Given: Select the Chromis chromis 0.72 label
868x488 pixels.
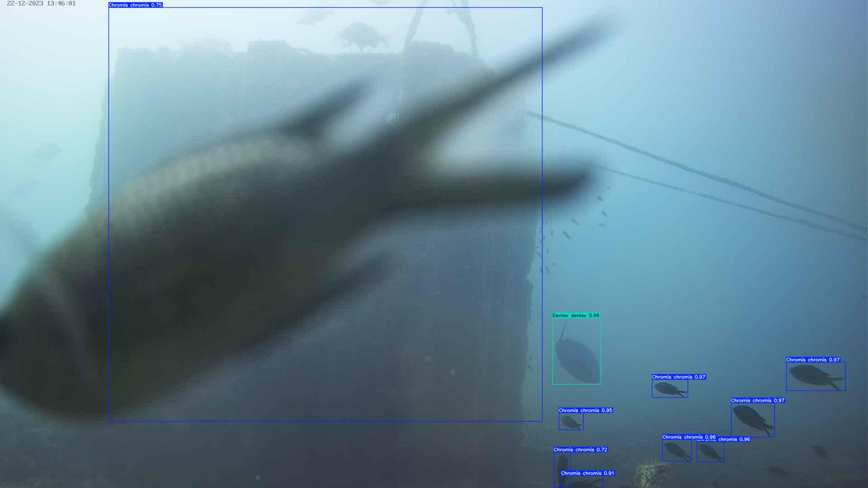Looking at the screenshot, I should tap(580, 450).
